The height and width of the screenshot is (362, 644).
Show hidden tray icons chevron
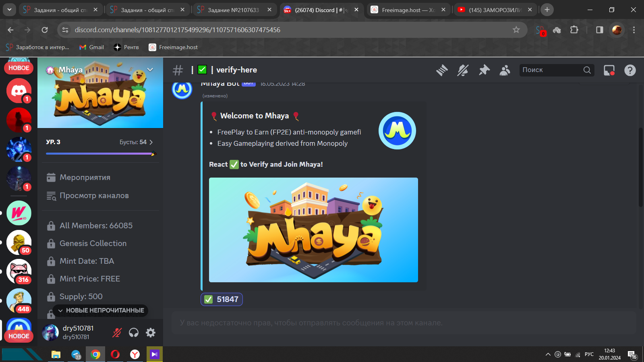pyautogui.click(x=548, y=354)
